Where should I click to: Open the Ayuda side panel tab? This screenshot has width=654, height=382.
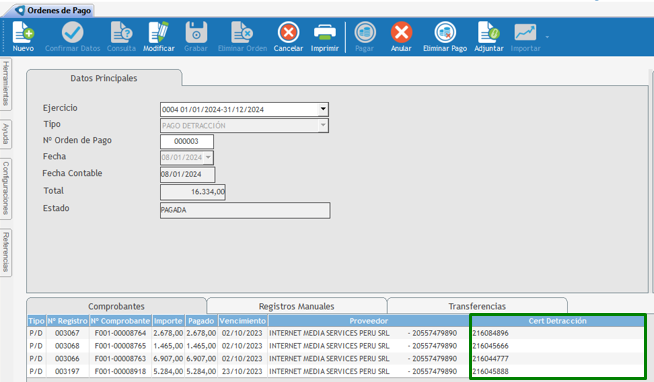(x=5, y=134)
